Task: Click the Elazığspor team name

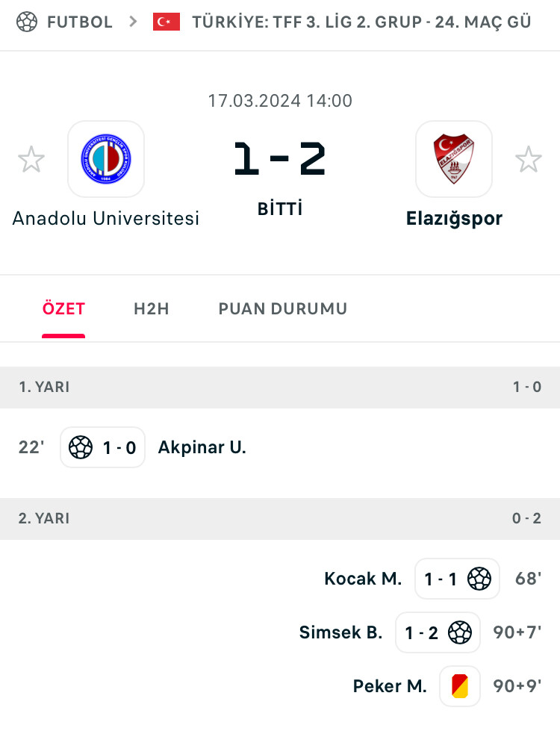Action: pyautogui.click(x=454, y=219)
